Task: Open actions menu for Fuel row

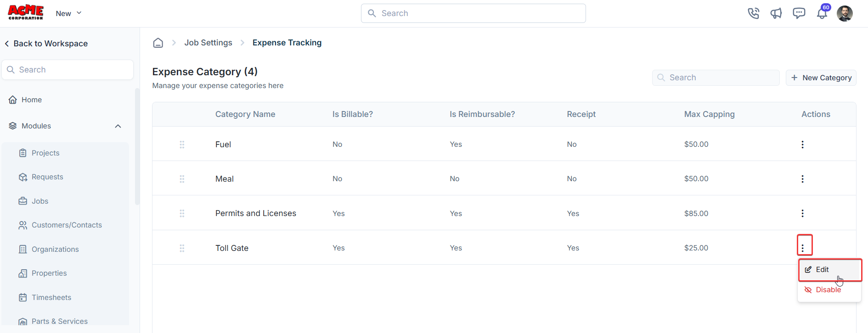Action: [x=802, y=144]
